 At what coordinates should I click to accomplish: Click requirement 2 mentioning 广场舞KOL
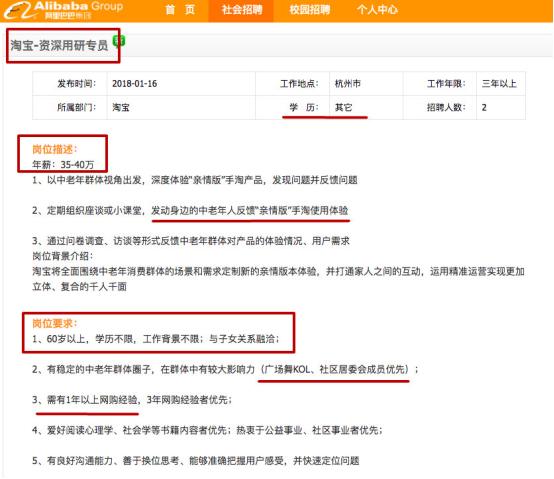(x=225, y=369)
